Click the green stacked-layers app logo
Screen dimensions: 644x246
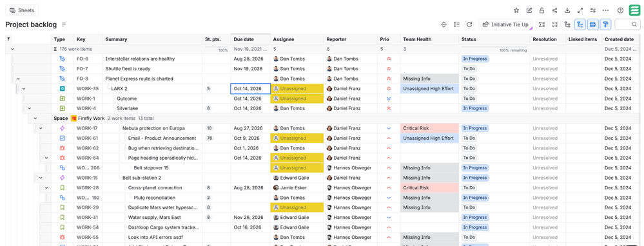(x=635, y=10)
